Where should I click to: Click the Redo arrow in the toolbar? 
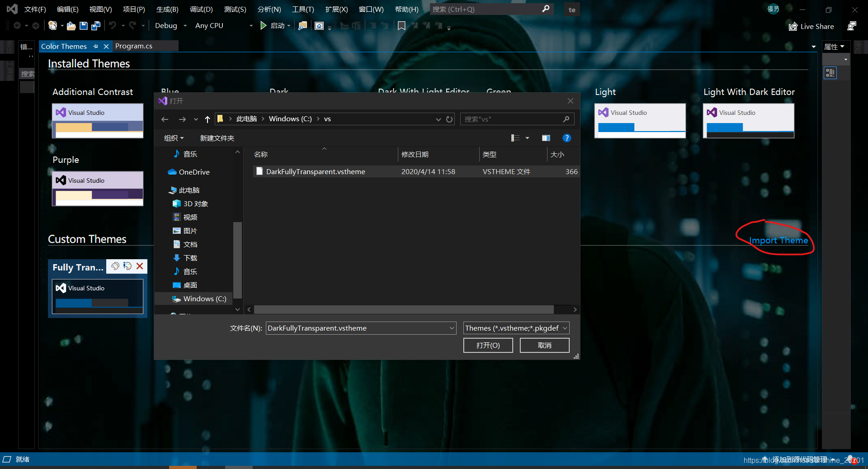(132, 25)
